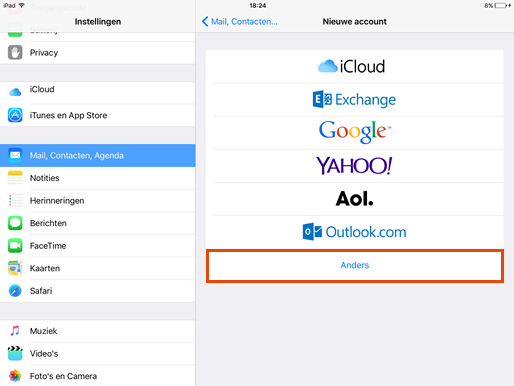Open Safari settings
Viewport: 514px width, 386px height.
pyautogui.click(x=98, y=291)
